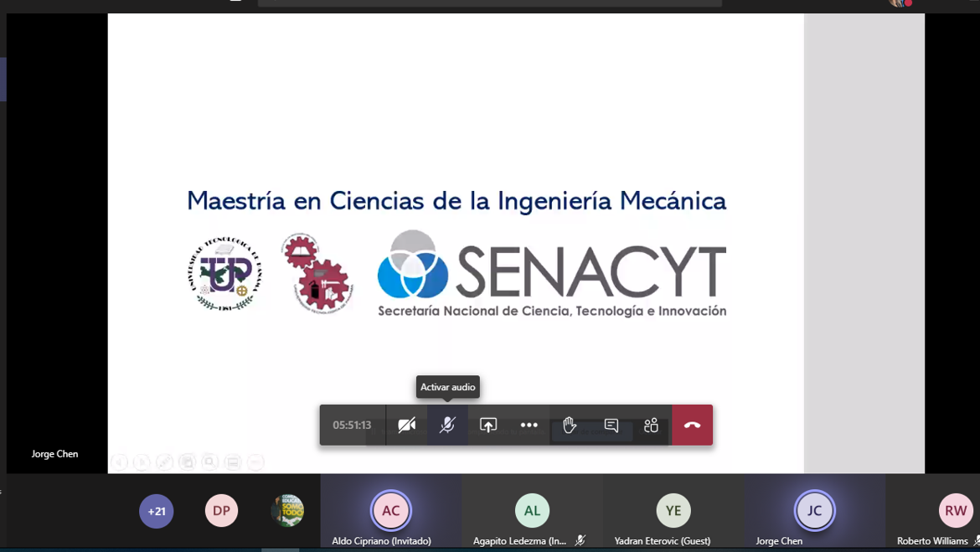This screenshot has height=552, width=980.
Task: Click Jorge Chen's name under the JC avatar
Action: pos(779,541)
